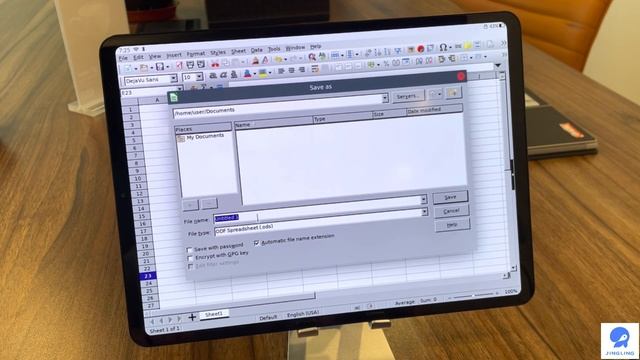Sort files by Name column header

(x=273, y=123)
